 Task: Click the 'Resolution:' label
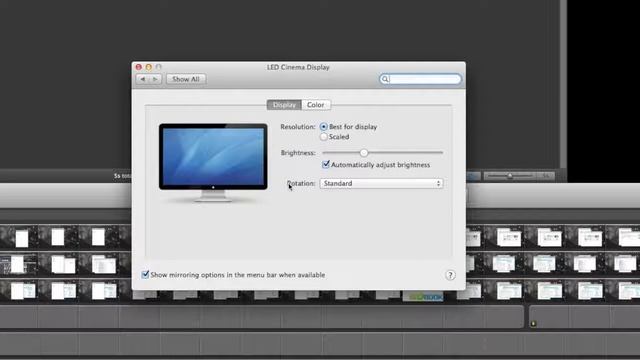(298, 127)
